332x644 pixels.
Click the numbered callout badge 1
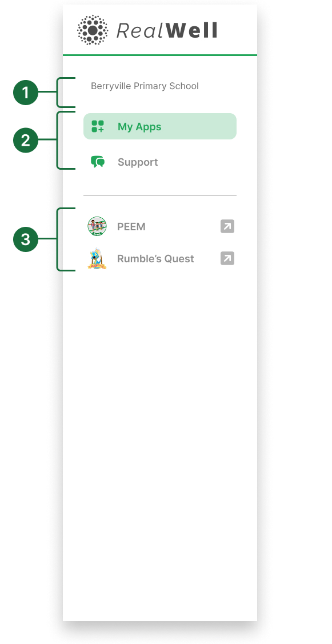25,91
